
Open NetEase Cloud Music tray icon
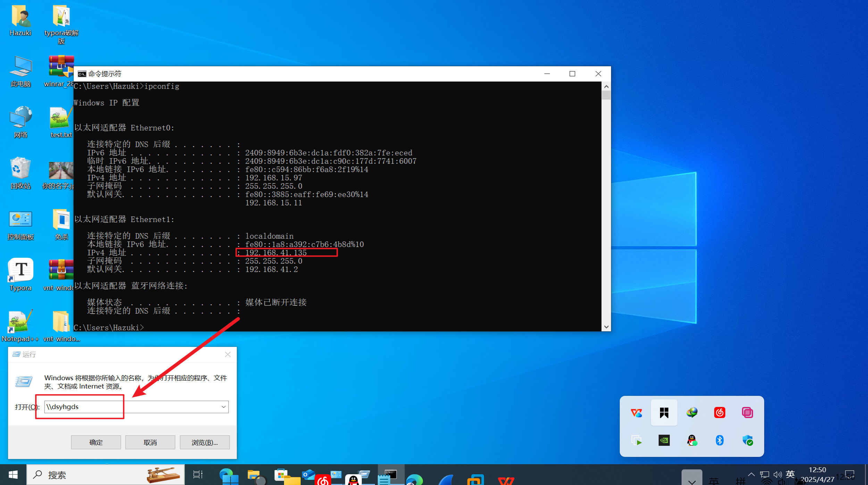pyautogui.click(x=719, y=412)
